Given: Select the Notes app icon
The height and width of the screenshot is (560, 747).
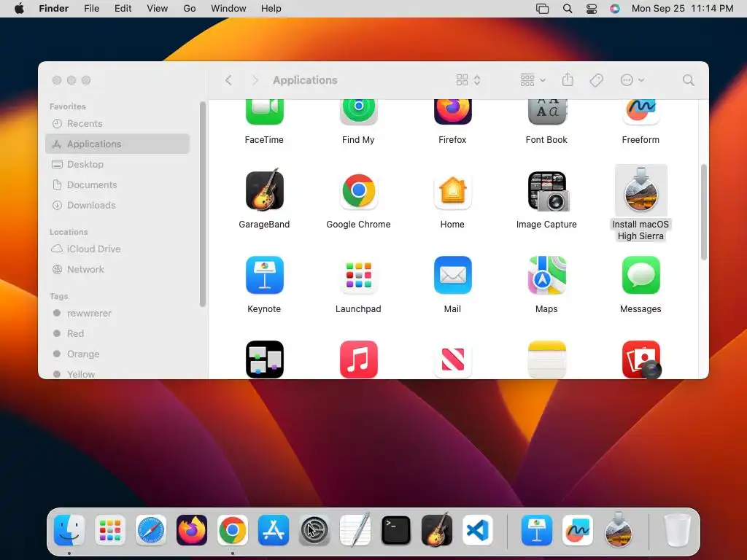Looking at the screenshot, I should pyautogui.click(x=546, y=359).
